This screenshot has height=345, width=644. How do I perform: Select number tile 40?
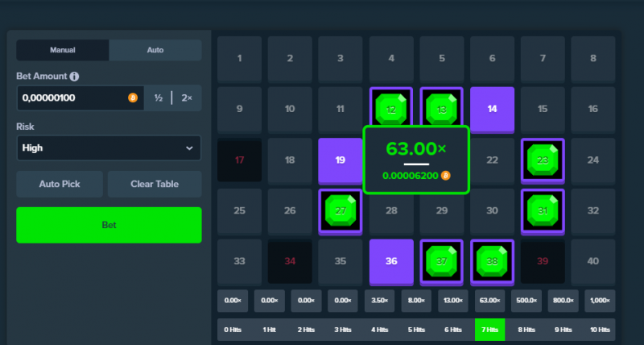(593, 262)
